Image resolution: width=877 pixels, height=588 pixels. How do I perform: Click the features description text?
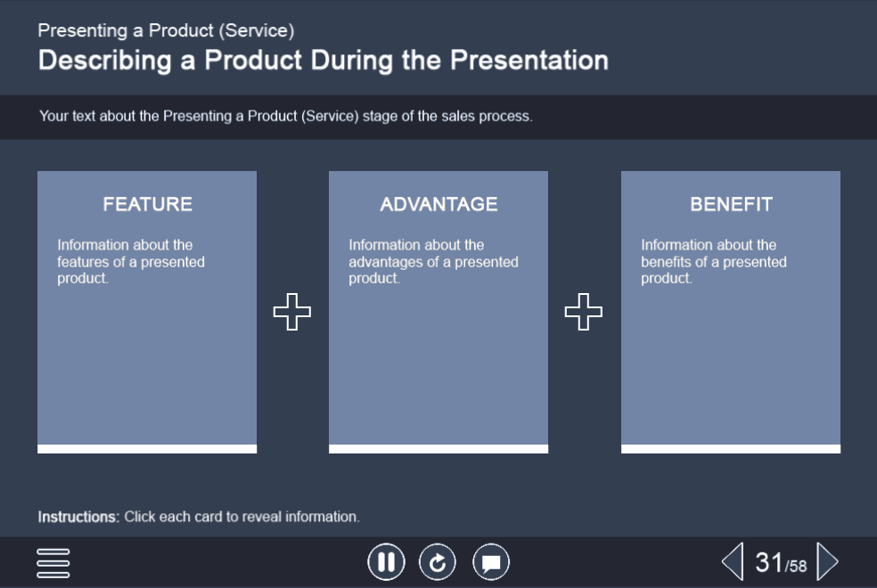tap(131, 261)
